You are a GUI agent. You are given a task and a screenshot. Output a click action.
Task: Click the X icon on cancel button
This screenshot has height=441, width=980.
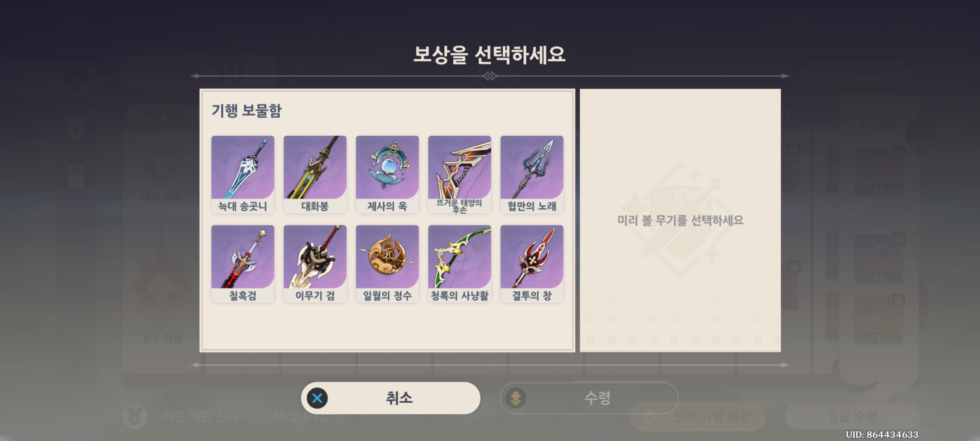click(317, 398)
